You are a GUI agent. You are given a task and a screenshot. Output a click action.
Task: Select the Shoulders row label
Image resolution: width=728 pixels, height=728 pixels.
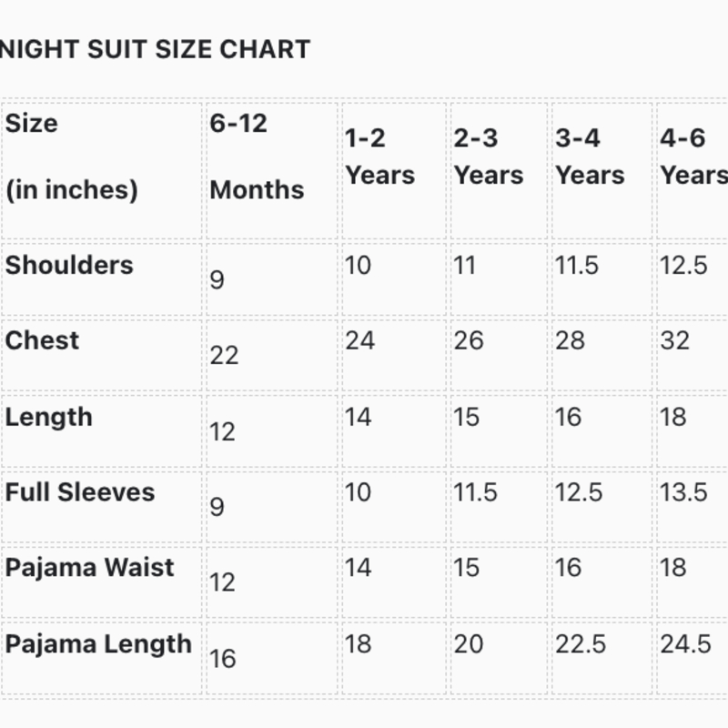pyautogui.click(x=69, y=266)
